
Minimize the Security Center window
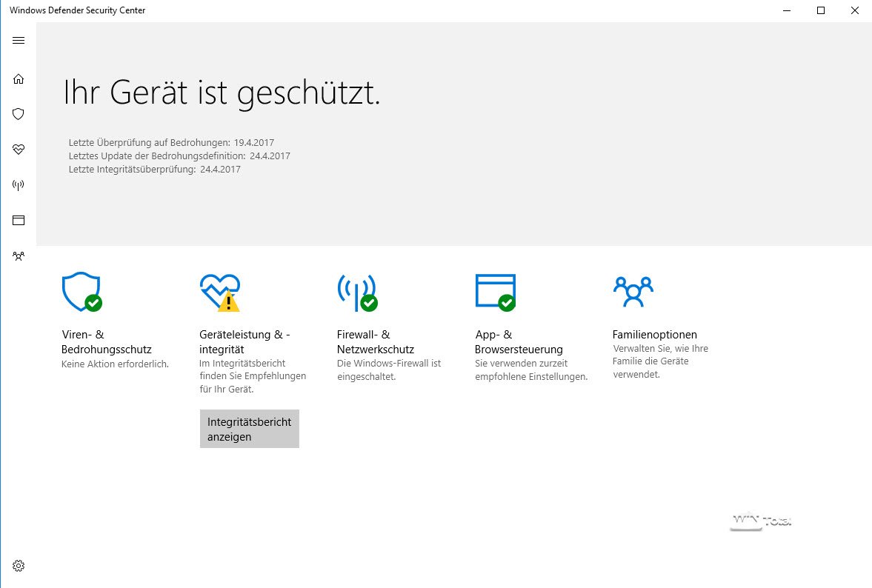(786, 10)
